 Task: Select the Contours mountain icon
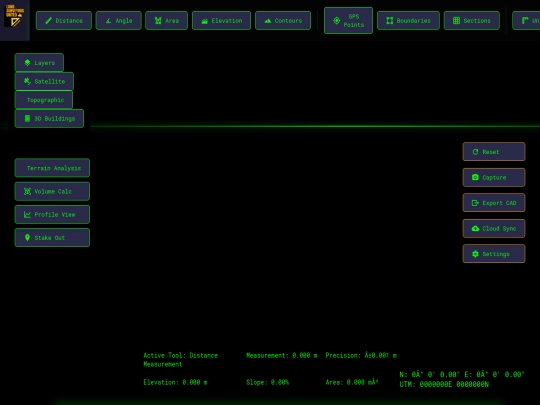[268, 21]
